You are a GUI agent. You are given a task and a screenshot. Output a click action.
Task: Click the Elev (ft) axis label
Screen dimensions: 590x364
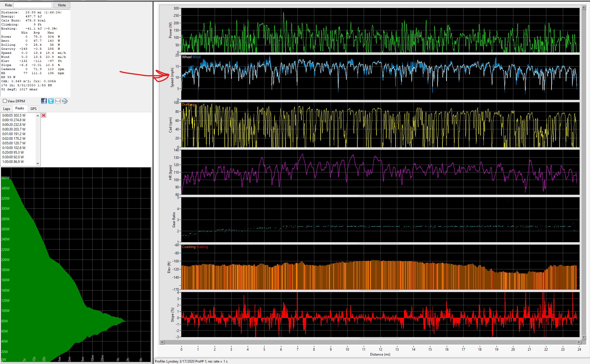click(169, 267)
